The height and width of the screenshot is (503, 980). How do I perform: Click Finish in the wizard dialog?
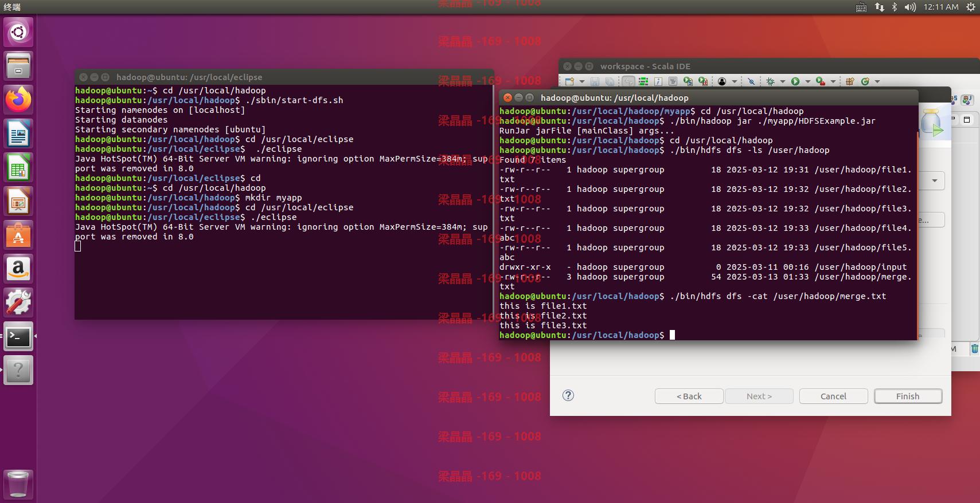908,396
